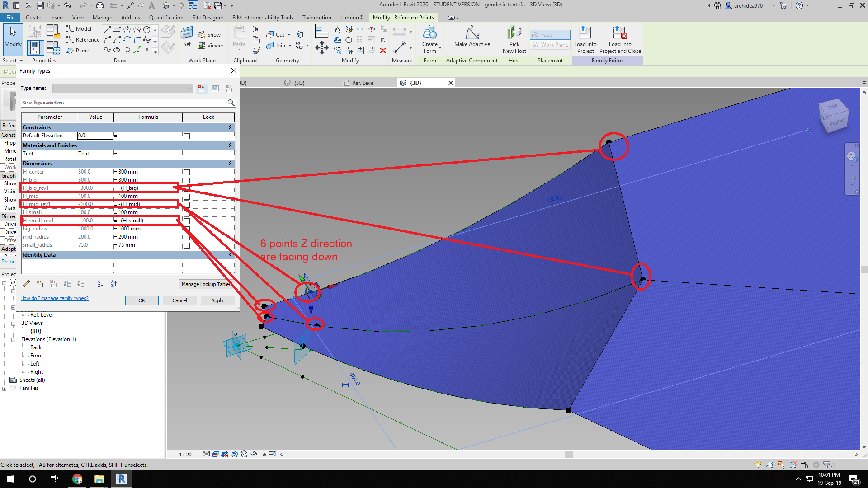This screenshot has height=488, width=868.
Task: Collapse the Dimensions parameter section
Action: [x=231, y=163]
